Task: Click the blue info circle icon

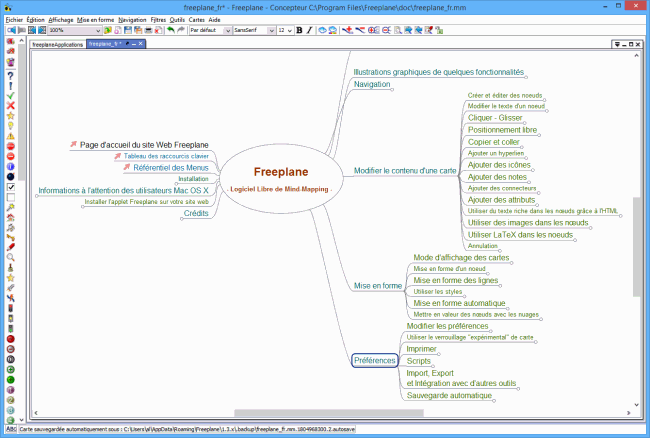Action: tap(11, 167)
